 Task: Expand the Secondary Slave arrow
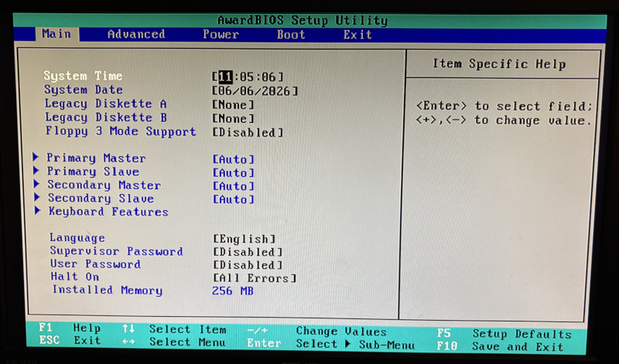pos(37,197)
